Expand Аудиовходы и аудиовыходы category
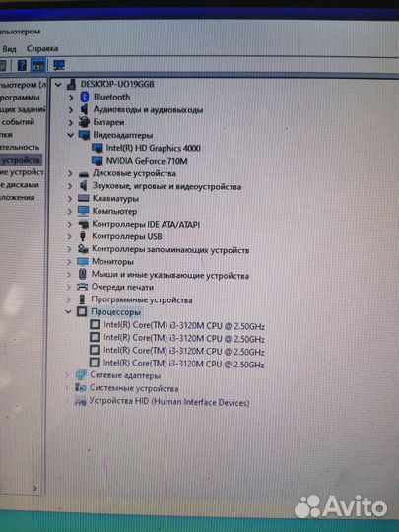 [x=71, y=110]
